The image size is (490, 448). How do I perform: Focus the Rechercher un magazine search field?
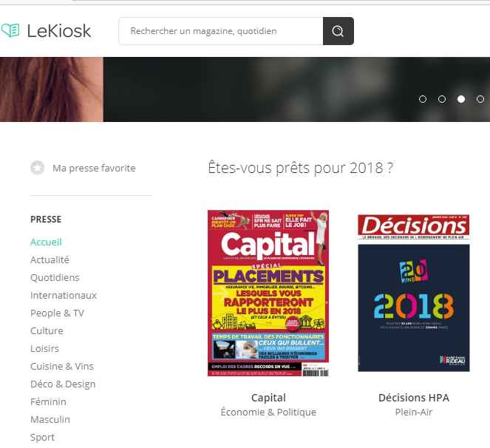(221, 31)
